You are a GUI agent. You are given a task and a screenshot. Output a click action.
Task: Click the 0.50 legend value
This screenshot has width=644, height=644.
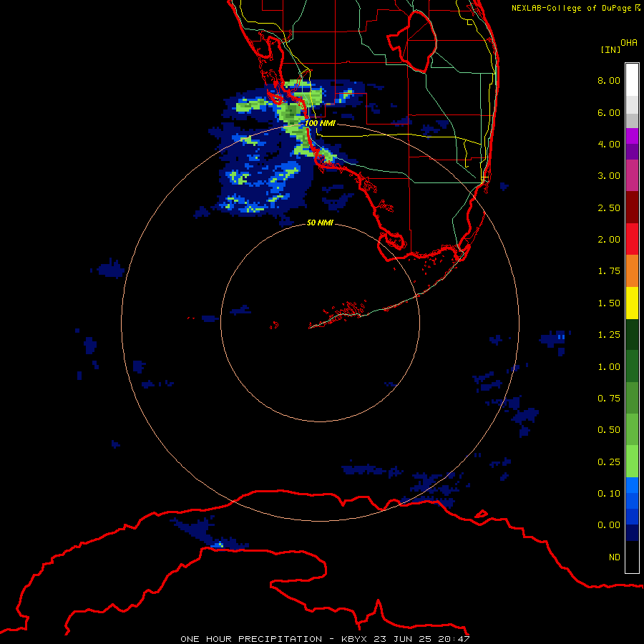tap(609, 430)
